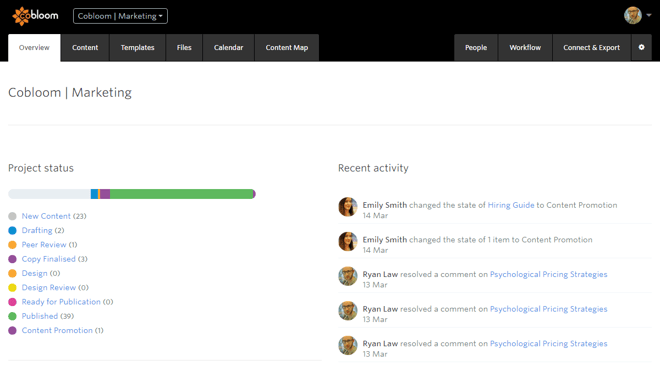Expand the account menu arrow beside avatar
660x366 pixels.
[x=649, y=15]
